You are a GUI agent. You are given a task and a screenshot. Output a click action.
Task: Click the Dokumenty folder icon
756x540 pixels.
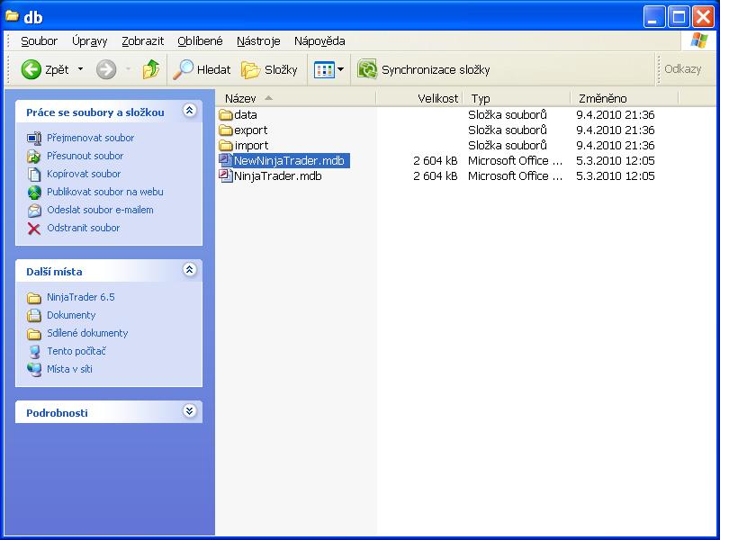[34, 315]
